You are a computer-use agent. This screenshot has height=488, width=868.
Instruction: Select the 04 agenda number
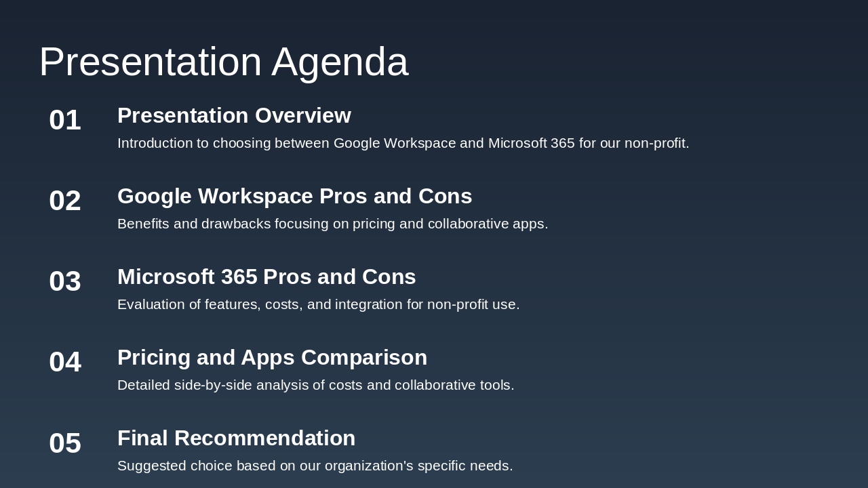(x=65, y=362)
